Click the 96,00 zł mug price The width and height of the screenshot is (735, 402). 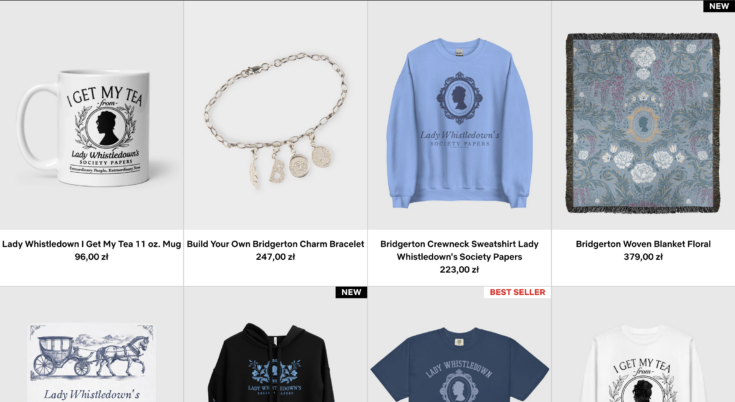(x=91, y=257)
